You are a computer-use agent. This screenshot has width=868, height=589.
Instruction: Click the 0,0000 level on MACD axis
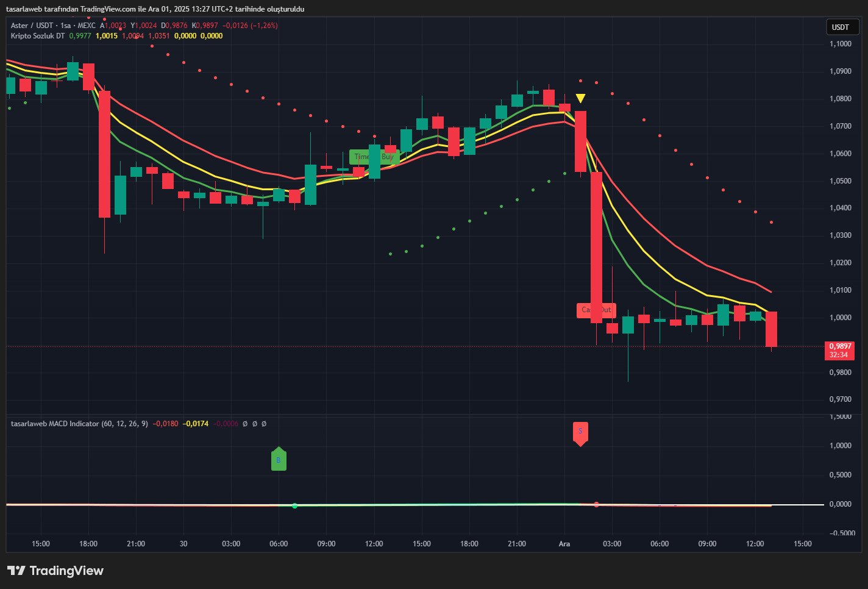840,504
